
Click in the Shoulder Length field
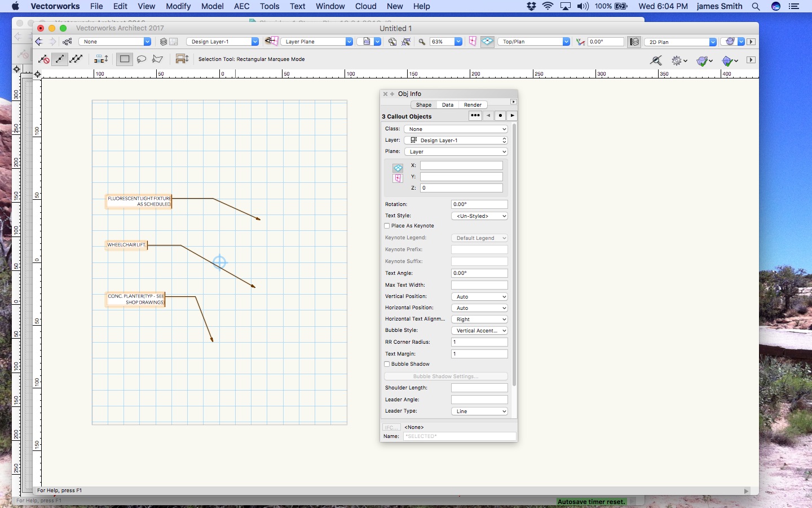479,388
